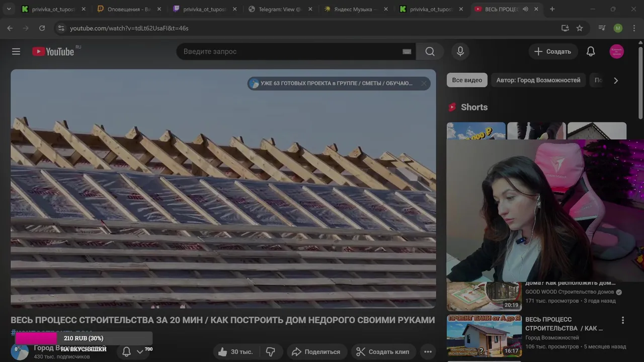This screenshot has height=362, width=644.
Task: Open GOOD WOOD Строительство домов channel link
Action: pyautogui.click(x=570, y=292)
